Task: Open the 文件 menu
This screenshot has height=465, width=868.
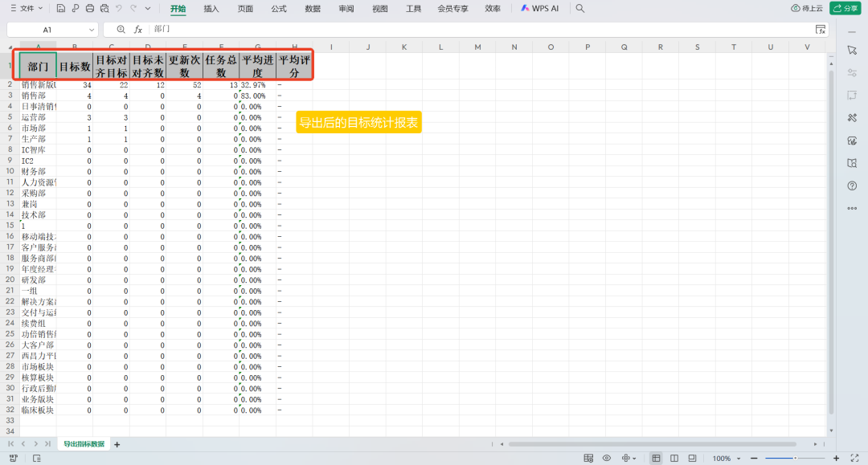Action: (26, 8)
